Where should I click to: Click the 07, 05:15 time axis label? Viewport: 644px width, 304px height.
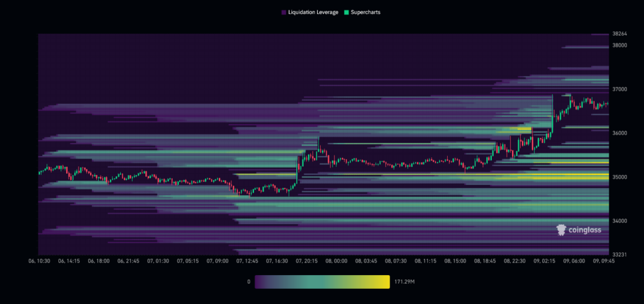coord(188,261)
